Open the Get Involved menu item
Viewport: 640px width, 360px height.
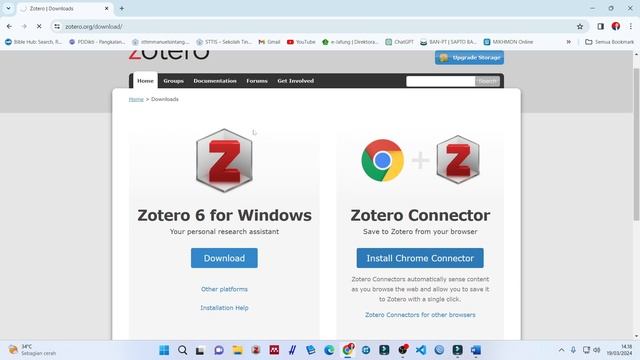(296, 81)
